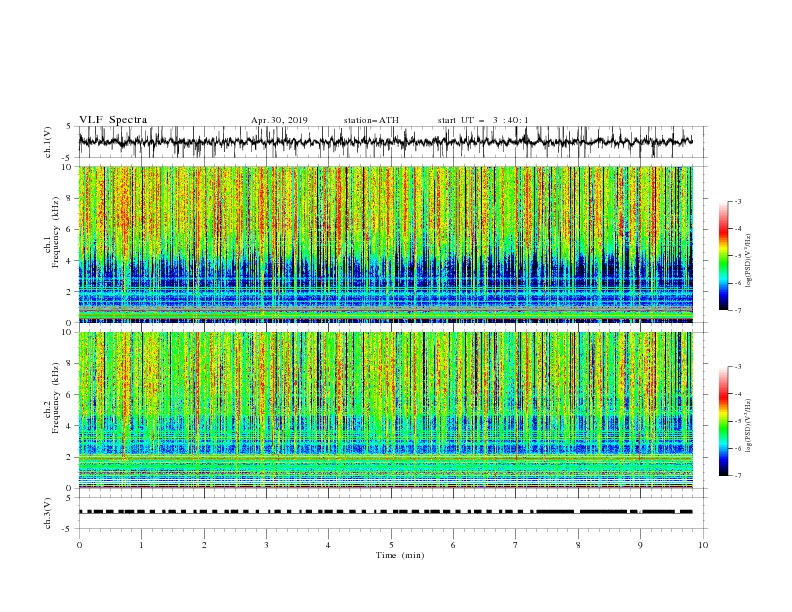Click the '-7' label on lower colorbar
792x612 pixels.
click(x=737, y=476)
